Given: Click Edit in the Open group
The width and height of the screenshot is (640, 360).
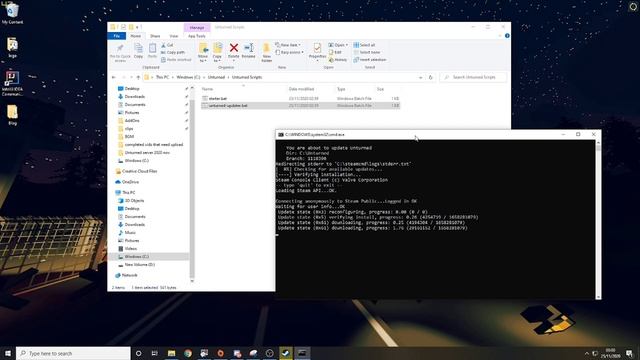Looking at the screenshot, I should coord(335,52).
